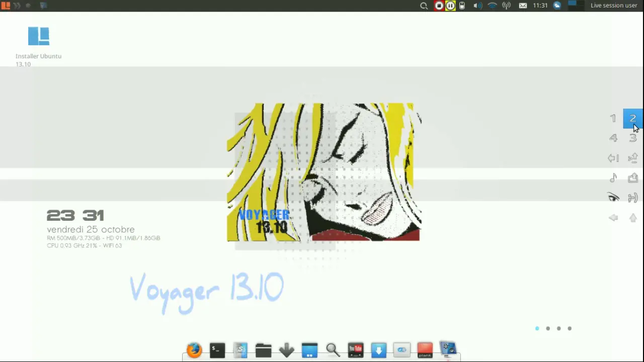Click the "vendredi 25 octobre" date text
This screenshot has height=362, width=644.
click(x=91, y=229)
